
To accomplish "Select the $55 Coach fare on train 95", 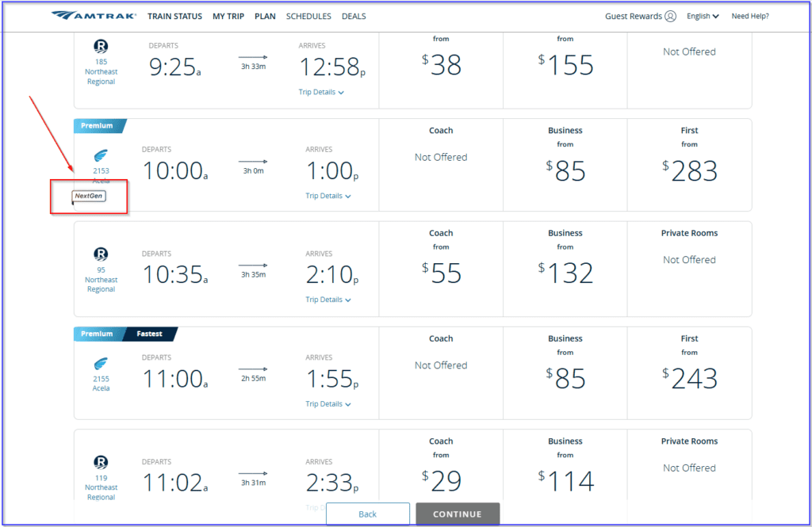I will pyautogui.click(x=441, y=273).
